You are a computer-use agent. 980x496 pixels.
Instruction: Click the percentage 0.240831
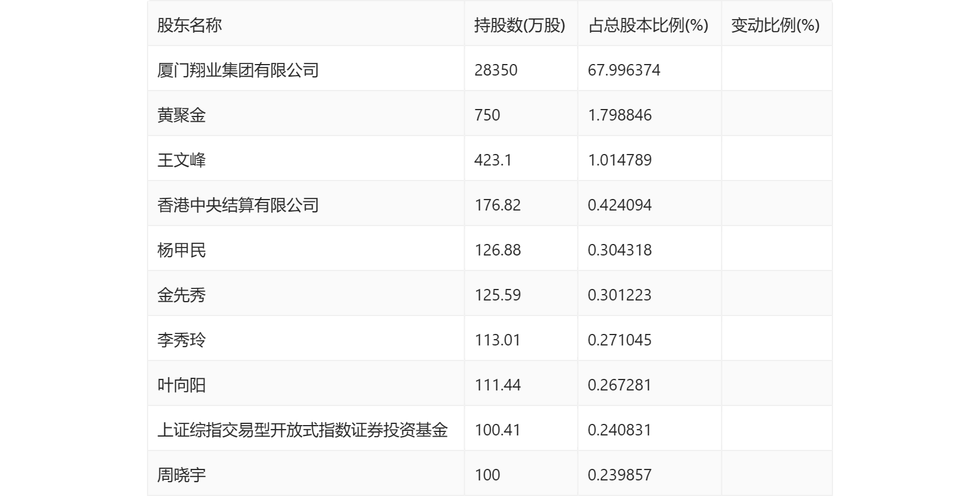[620, 430]
